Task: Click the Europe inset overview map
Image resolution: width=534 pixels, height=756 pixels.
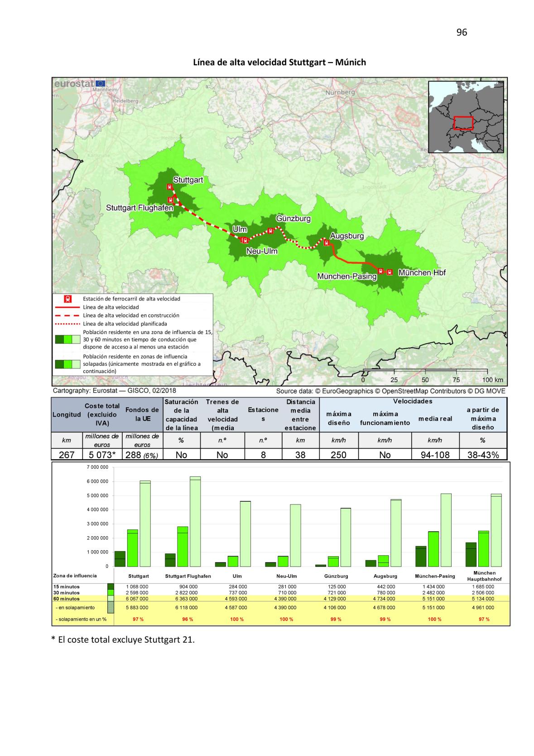Action: [x=466, y=117]
